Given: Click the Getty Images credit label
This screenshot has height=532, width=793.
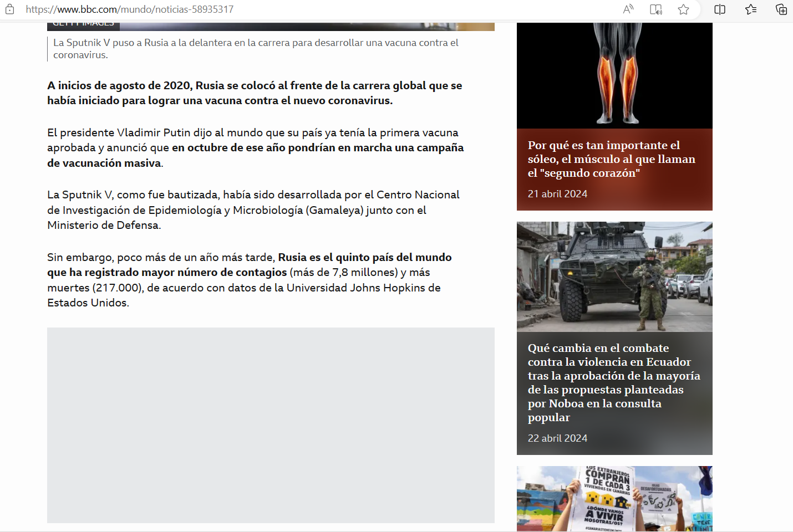Looking at the screenshot, I should tap(83, 25).
